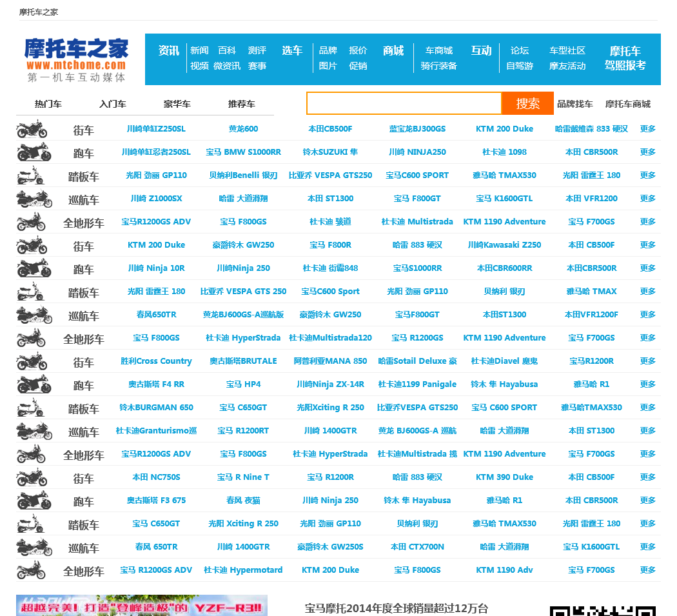Click the street bike icon beside KTM 200 Duke

click(32, 245)
